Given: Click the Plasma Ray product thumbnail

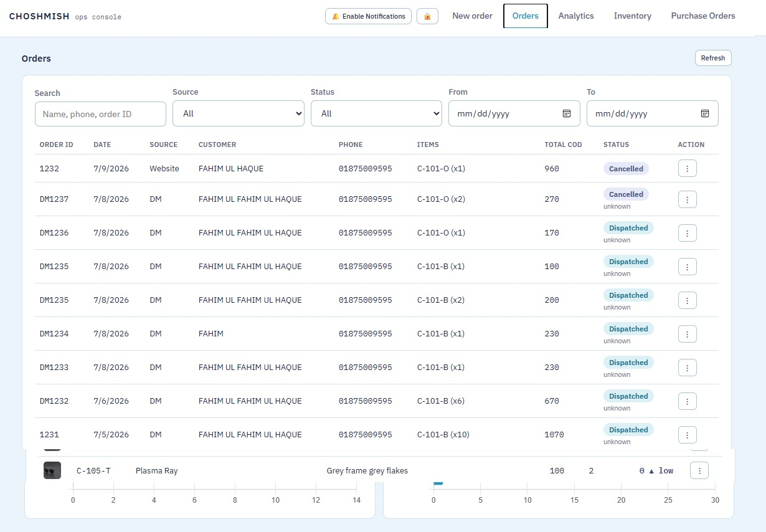Looking at the screenshot, I should click(52, 470).
